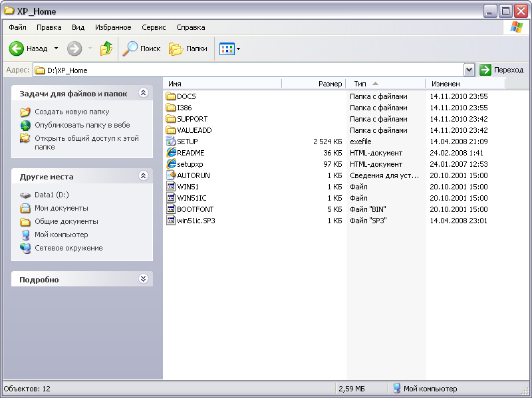
Task: Open the Избранное menu
Action: (113, 27)
